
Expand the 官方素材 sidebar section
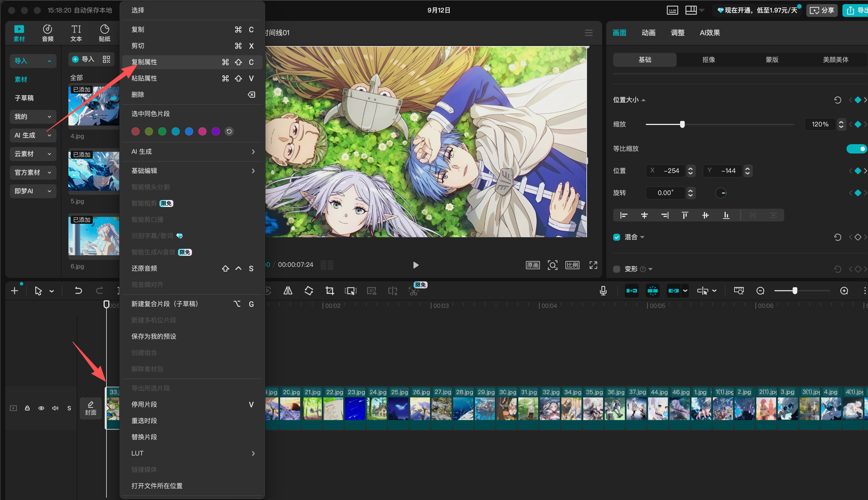33,172
